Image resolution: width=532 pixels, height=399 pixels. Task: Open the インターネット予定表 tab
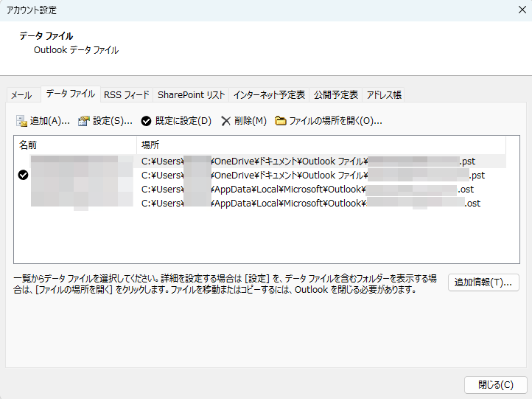click(x=269, y=95)
